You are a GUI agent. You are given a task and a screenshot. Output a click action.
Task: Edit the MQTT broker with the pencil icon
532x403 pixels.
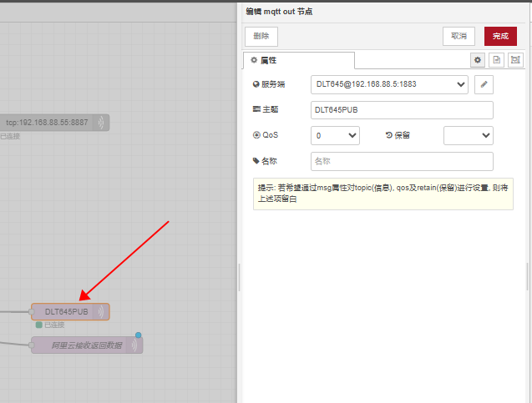[484, 84]
